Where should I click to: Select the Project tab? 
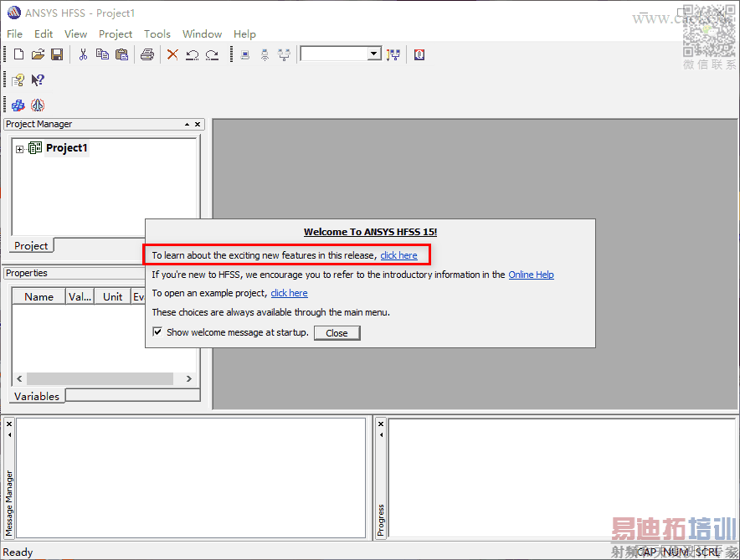tap(31, 246)
